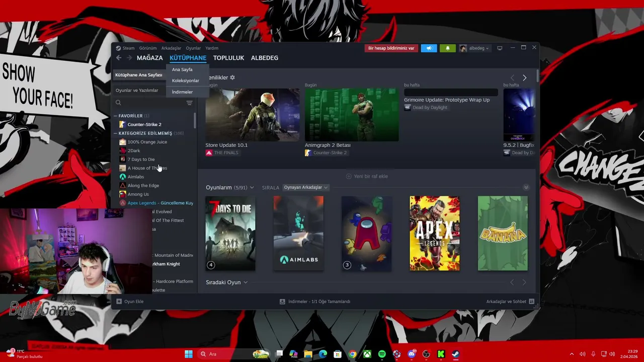Viewport: 644px width, 362px height.
Task: Open the Oyunlar ve Yazılımlar filter dropdown
Action: [137, 90]
